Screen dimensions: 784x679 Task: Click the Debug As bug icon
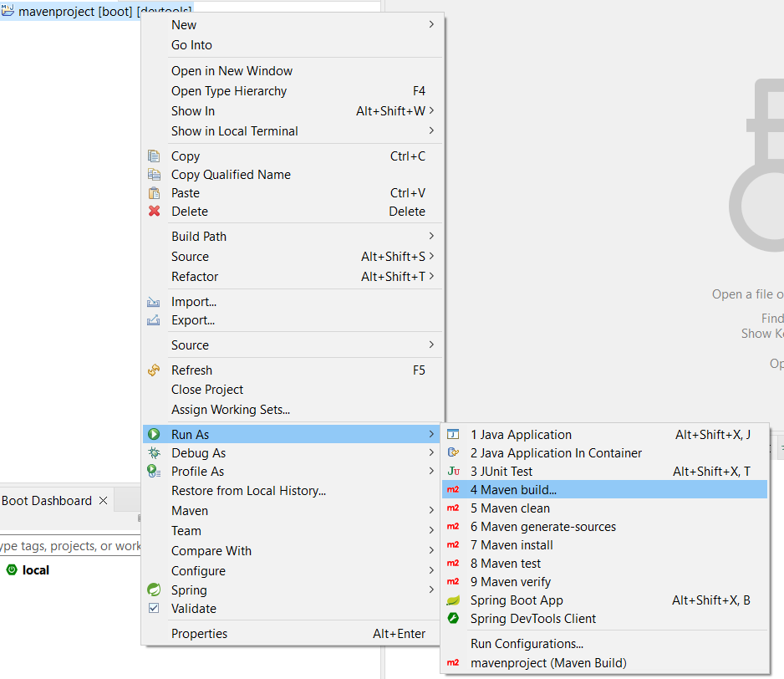pos(154,453)
